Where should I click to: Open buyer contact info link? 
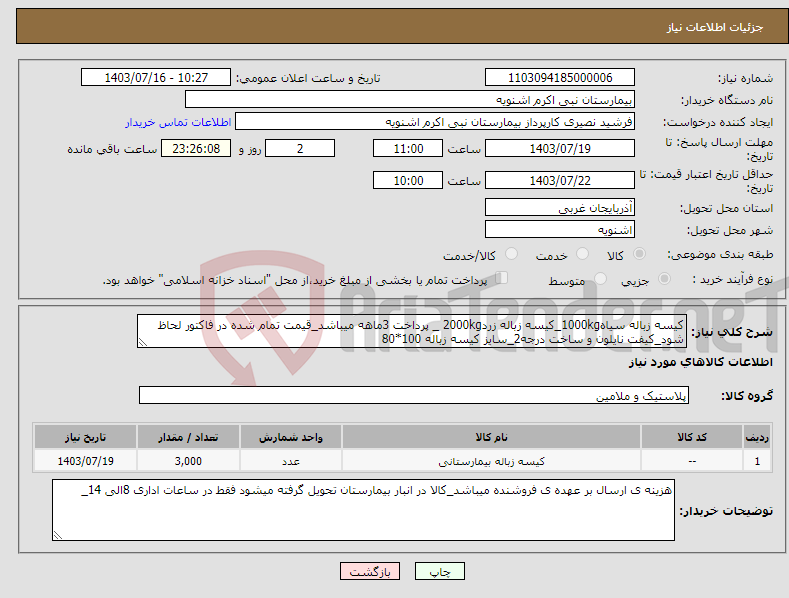(x=178, y=122)
